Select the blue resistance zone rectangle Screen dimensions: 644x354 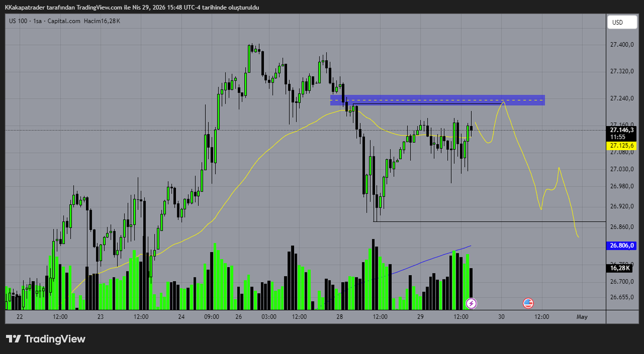[437, 100]
